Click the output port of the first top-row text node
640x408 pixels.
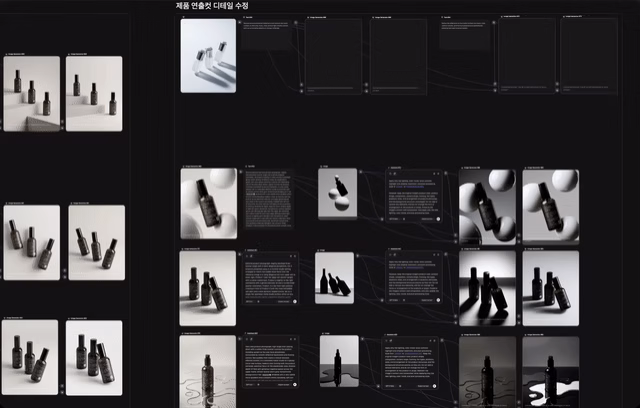click(x=296, y=22)
